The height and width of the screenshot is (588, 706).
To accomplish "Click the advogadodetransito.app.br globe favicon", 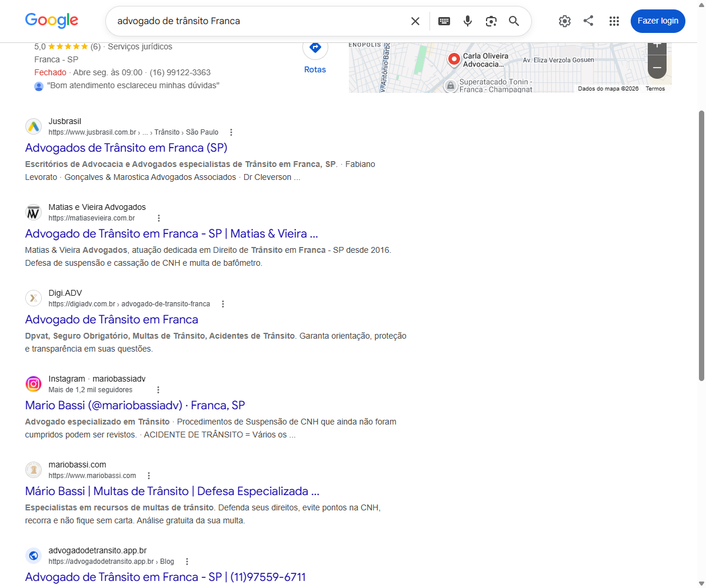I will (34, 556).
